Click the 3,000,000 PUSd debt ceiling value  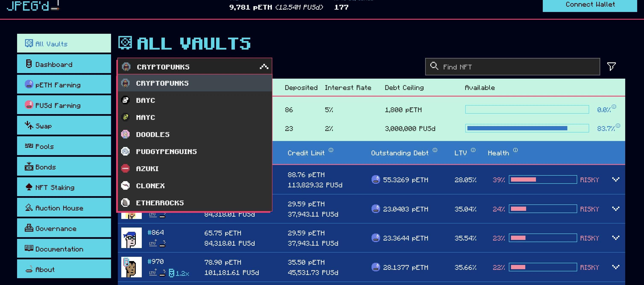click(x=410, y=128)
